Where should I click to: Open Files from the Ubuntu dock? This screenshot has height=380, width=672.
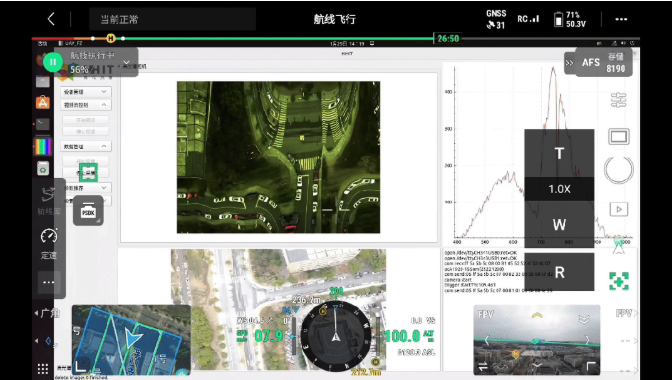(42, 81)
